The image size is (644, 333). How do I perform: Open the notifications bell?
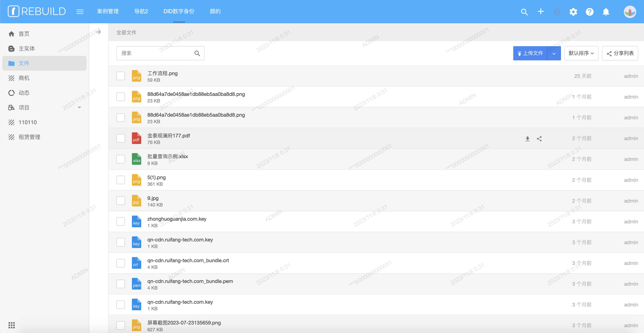(606, 12)
